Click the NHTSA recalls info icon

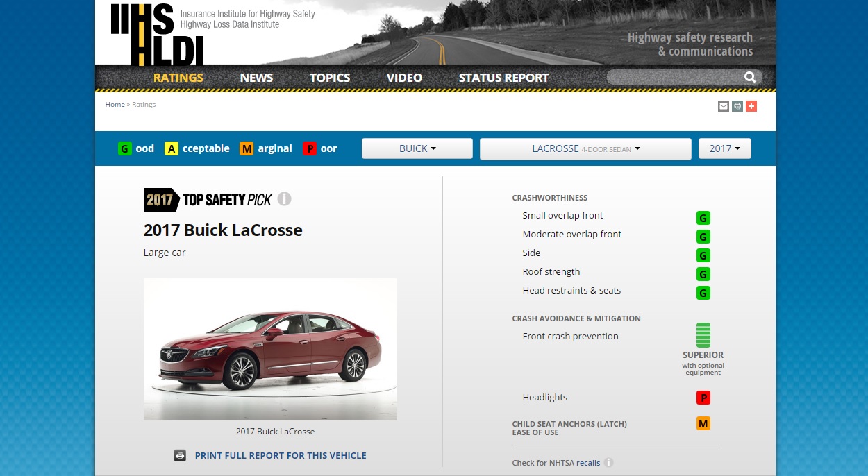click(609, 463)
